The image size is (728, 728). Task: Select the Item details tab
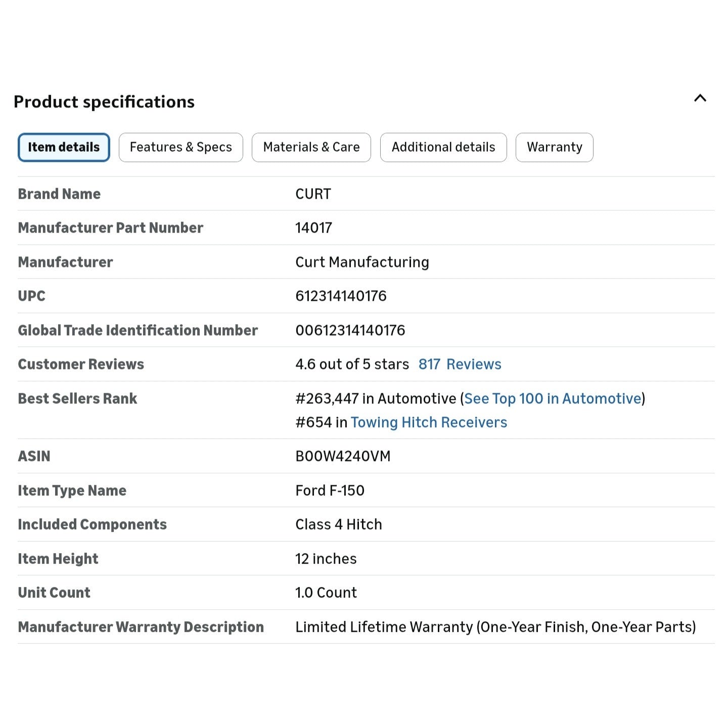[x=64, y=147]
